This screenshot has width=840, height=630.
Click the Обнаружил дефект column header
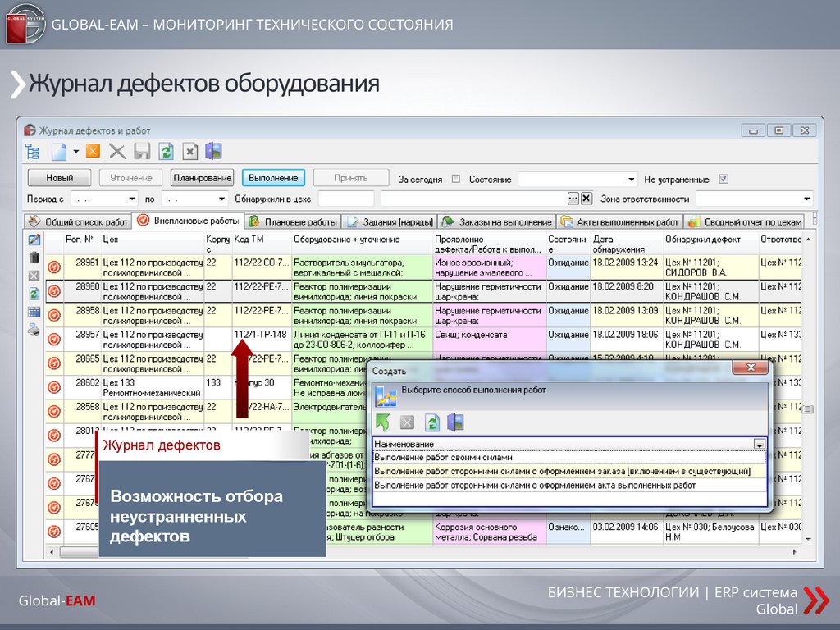point(711,244)
